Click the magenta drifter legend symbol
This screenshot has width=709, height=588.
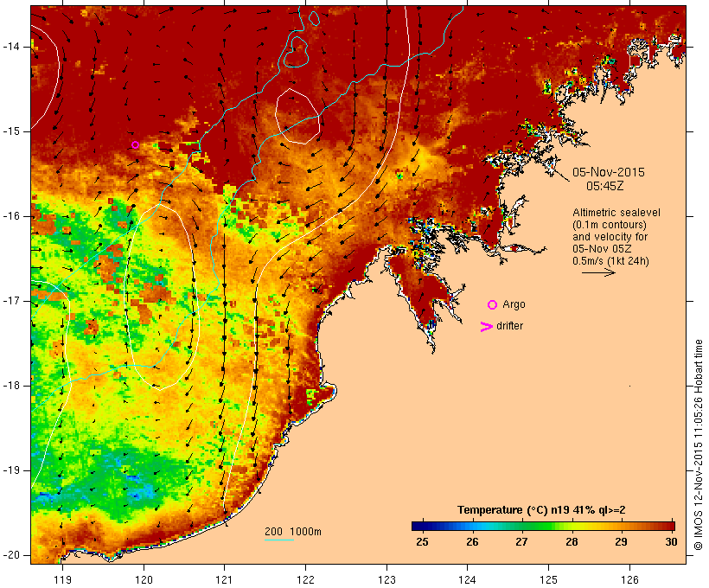(486, 327)
